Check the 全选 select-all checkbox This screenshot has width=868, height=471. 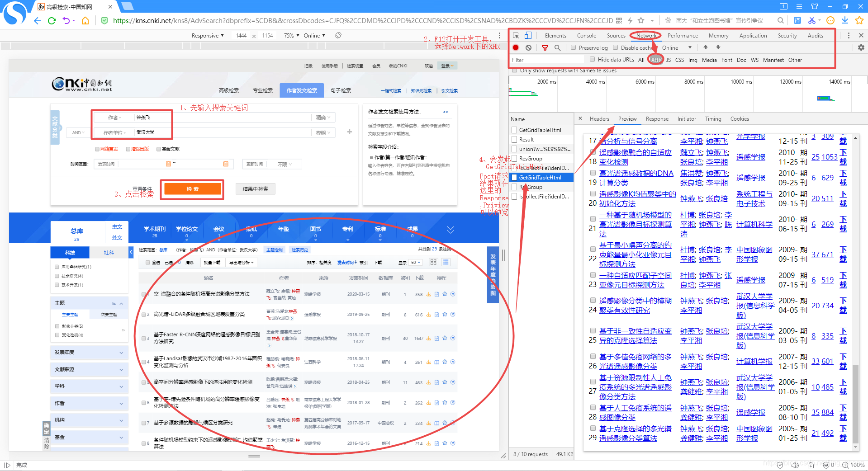[148, 262]
